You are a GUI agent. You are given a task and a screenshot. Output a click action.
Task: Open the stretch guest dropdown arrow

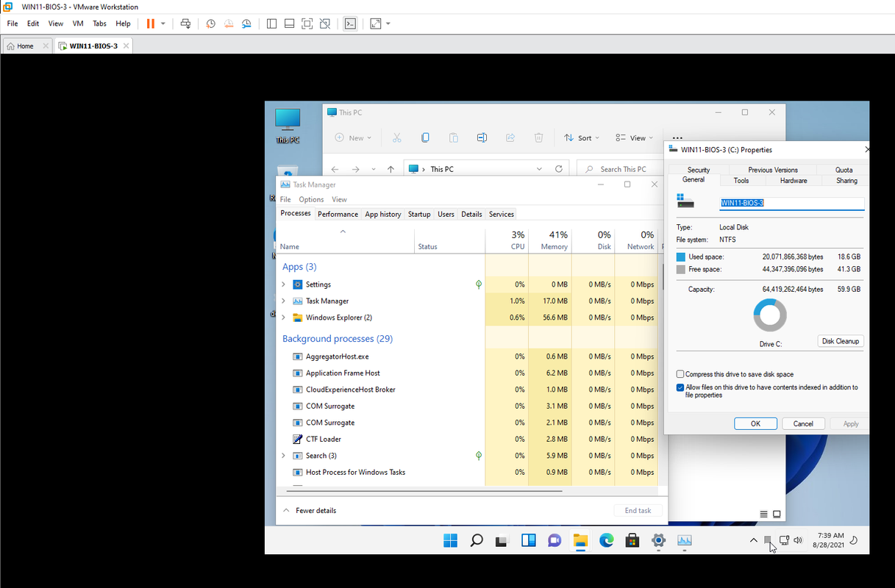388,24
